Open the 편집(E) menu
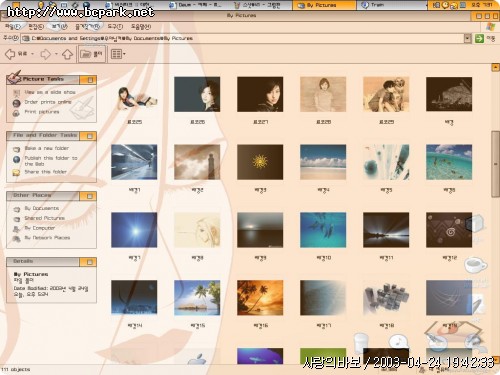Viewport: 500px width, 375px height. coord(36,26)
